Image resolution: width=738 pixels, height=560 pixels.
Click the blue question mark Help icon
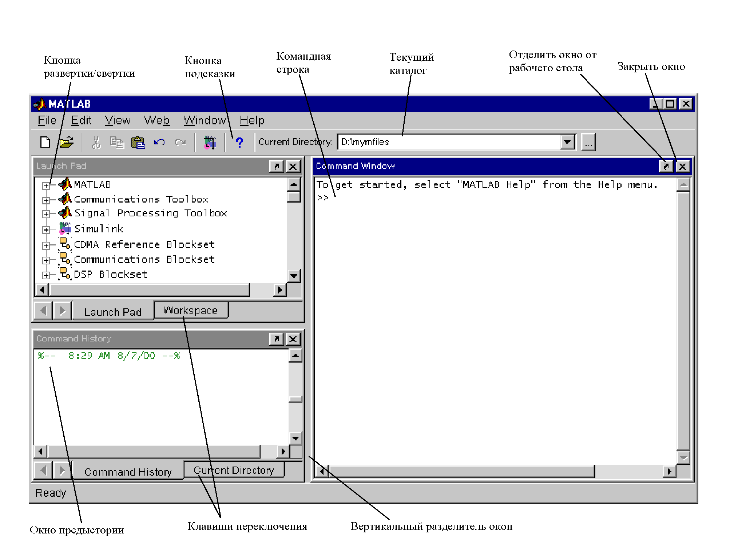pos(239,142)
